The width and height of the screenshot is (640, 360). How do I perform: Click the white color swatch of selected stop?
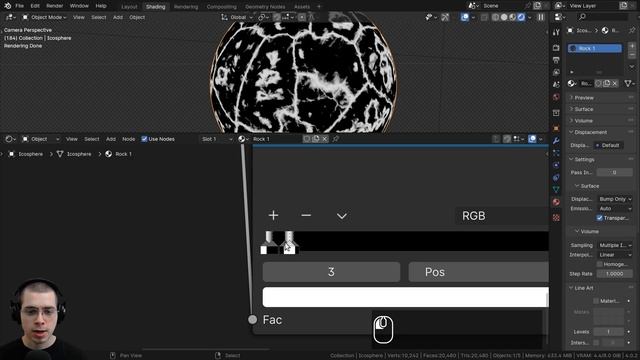405,297
